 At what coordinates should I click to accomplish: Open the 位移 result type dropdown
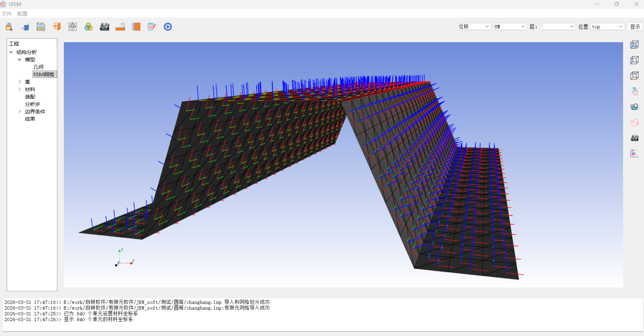click(474, 27)
